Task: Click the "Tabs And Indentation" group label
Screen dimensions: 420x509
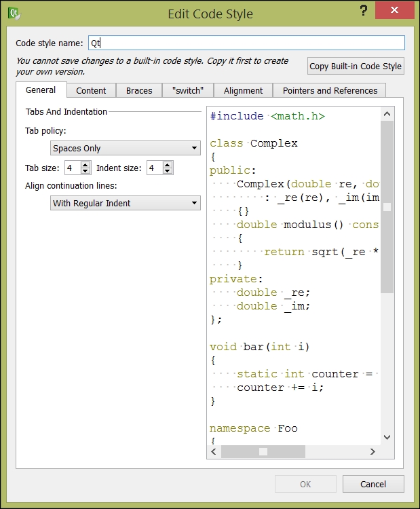Action: [66, 112]
